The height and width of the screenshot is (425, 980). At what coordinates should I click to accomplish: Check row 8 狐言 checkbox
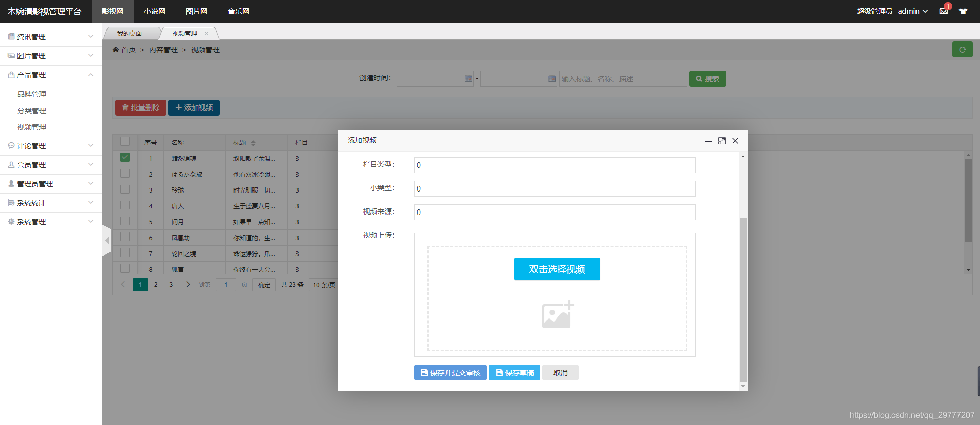tap(125, 268)
